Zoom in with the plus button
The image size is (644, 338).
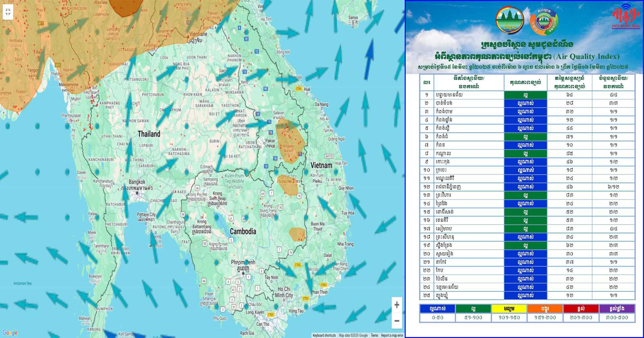397,305
